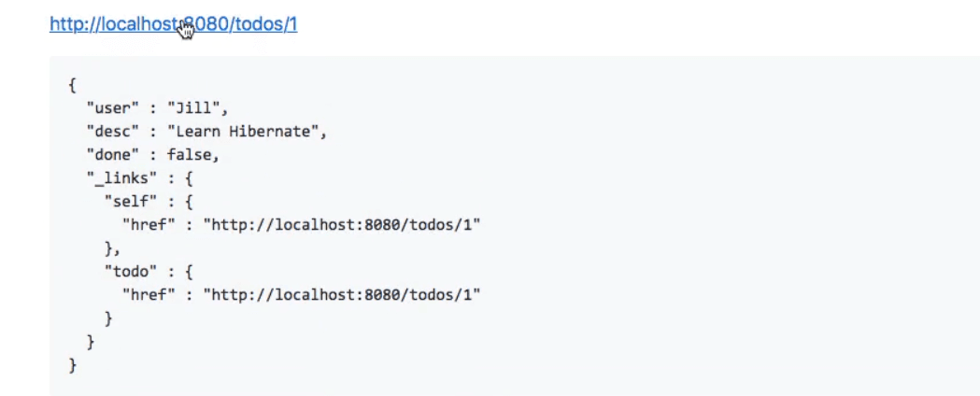Click the final closing brace of the JSON
980x396 pixels.
click(73, 365)
